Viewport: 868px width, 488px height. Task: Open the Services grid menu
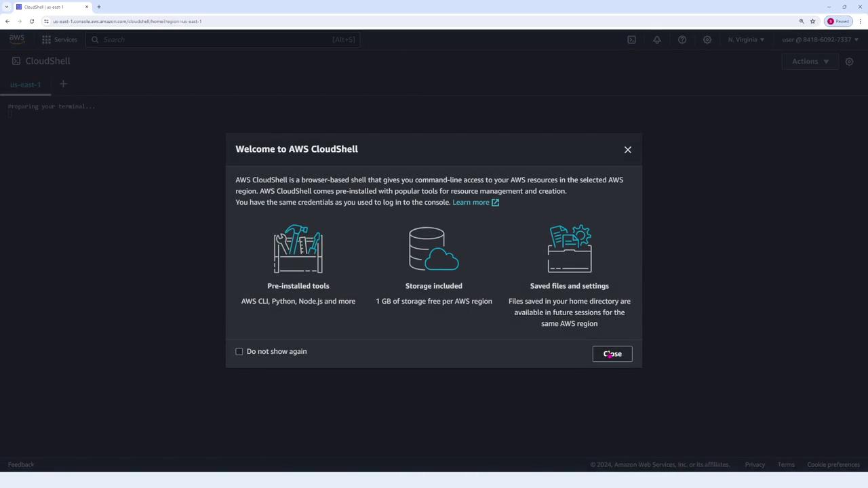point(59,40)
